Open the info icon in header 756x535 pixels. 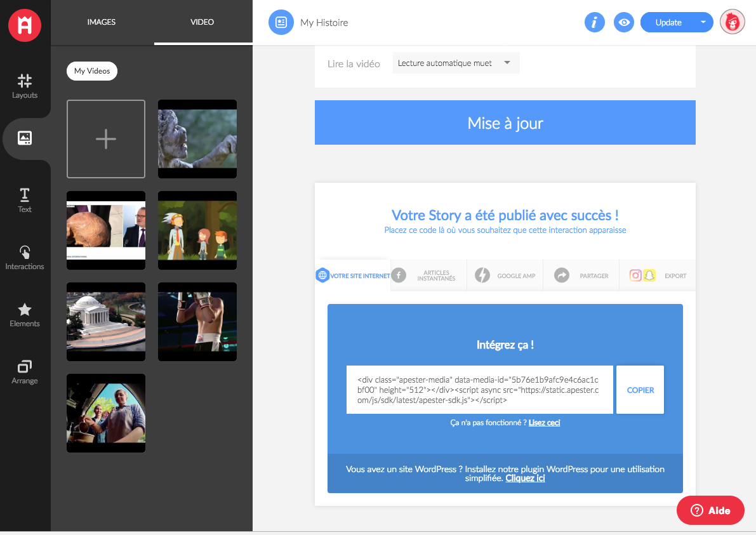coord(595,22)
